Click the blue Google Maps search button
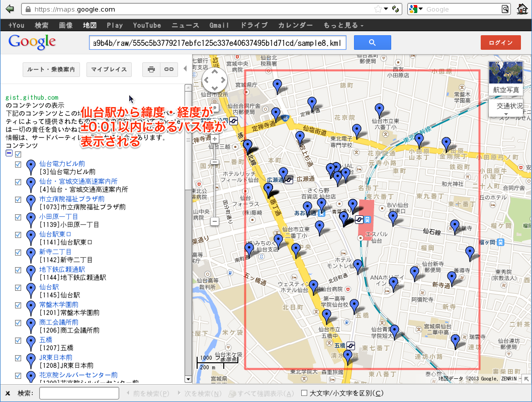 (372, 42)
